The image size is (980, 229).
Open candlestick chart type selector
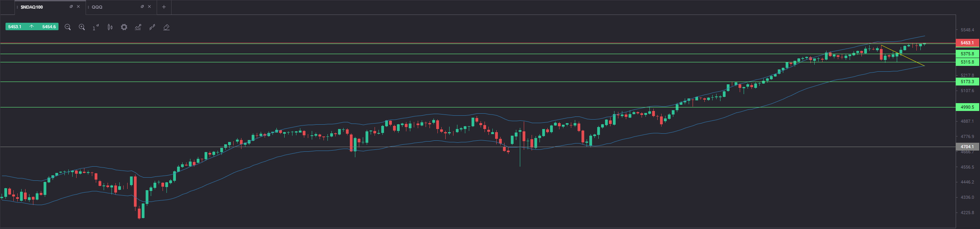pyautogui.click(x=110, y=27)
